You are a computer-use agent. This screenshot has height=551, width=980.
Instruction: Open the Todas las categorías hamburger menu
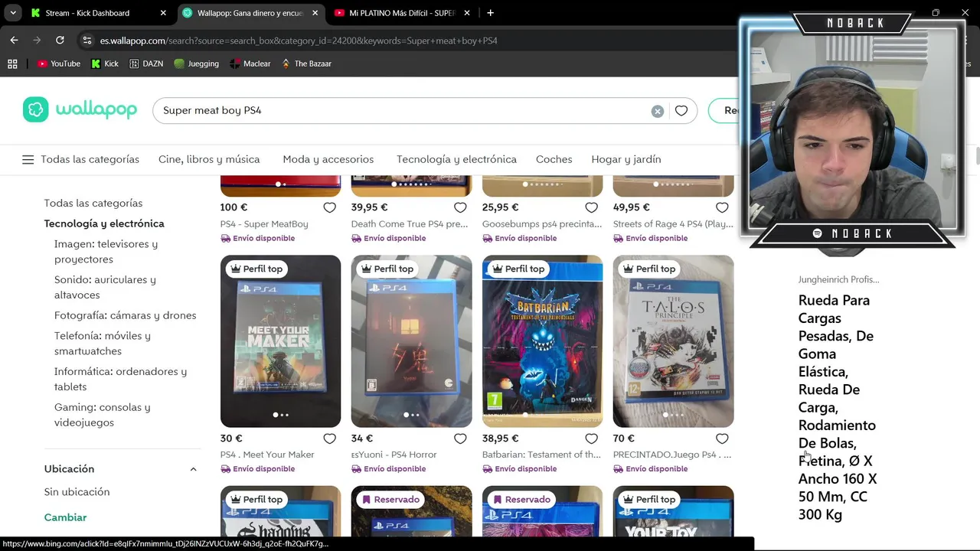pyautogui.click(x=28, y=159)
